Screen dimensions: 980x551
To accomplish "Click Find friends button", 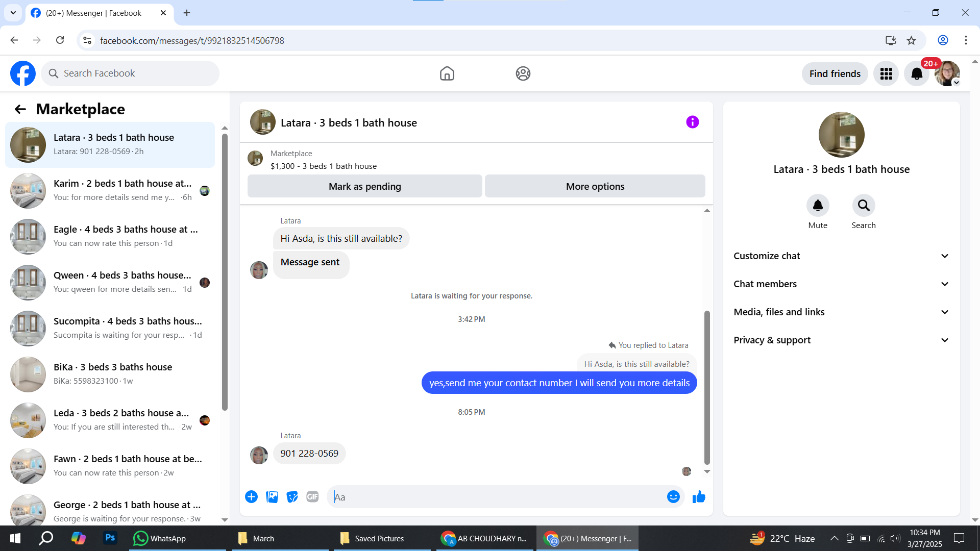I will pos(835,74).
